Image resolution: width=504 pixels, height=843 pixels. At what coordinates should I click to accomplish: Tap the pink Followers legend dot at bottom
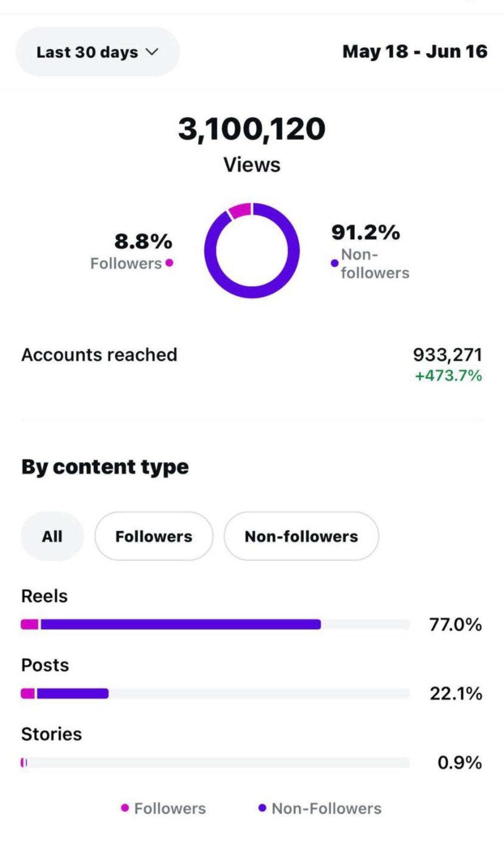[125, 808]
